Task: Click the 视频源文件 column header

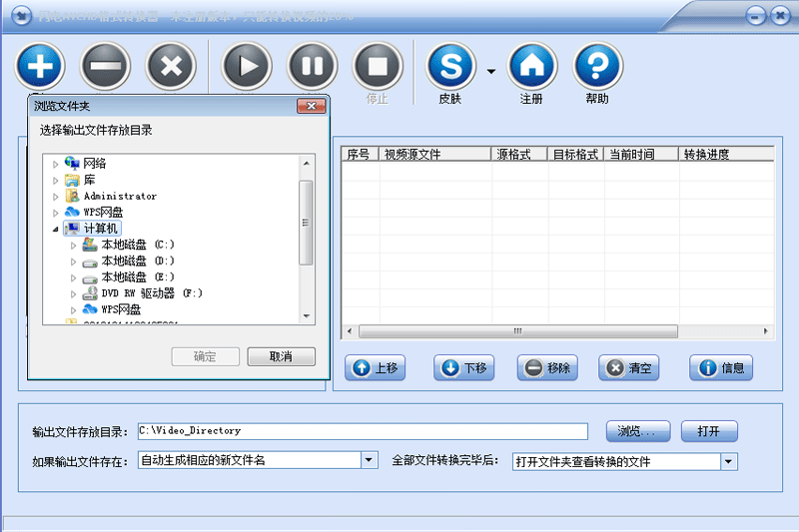Action: (x=434, y=154)
